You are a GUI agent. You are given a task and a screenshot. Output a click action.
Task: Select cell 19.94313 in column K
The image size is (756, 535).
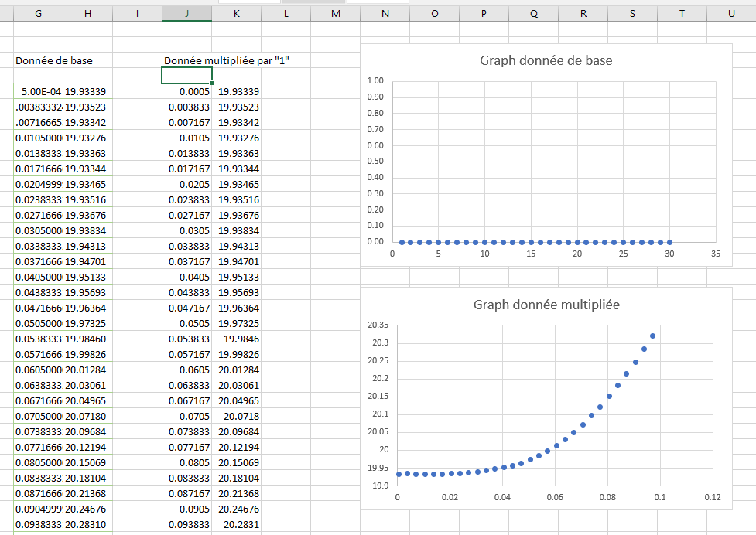pos(237,246)
